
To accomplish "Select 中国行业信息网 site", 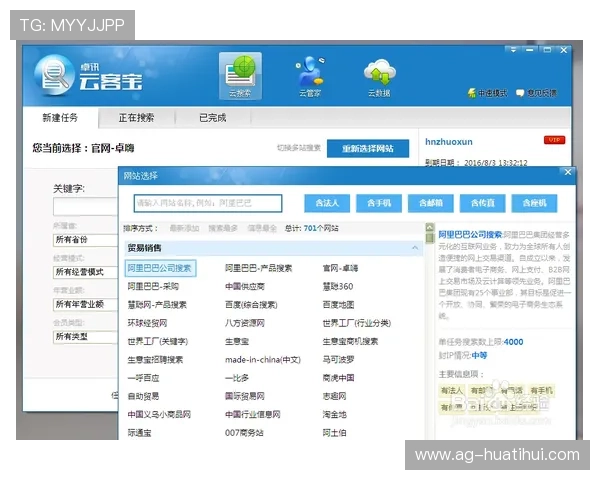I will pos(253,415).
